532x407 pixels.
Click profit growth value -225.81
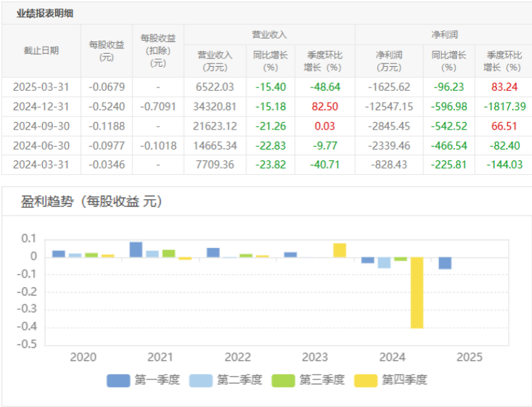[x=449, y=165]
